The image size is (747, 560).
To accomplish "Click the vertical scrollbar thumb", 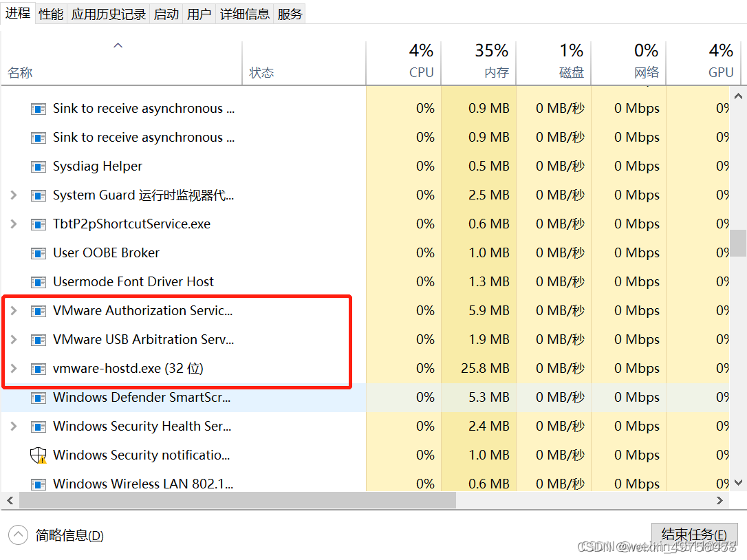I will pos(739,243).
